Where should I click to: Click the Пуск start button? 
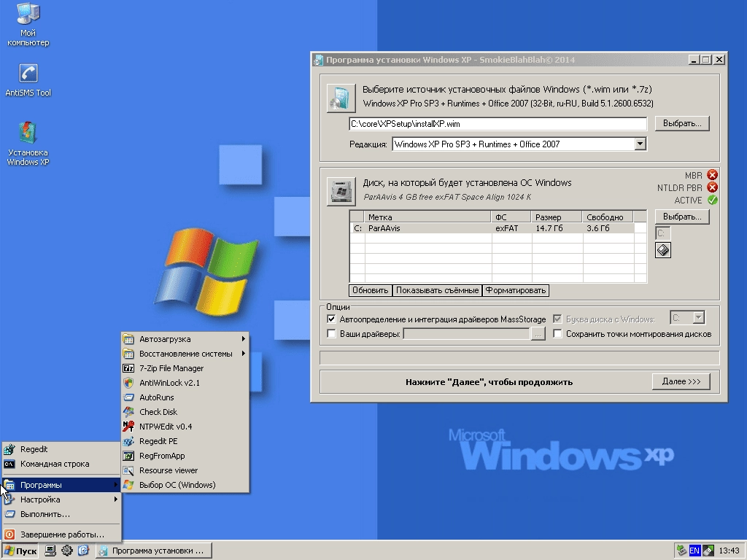click(20, 551)
